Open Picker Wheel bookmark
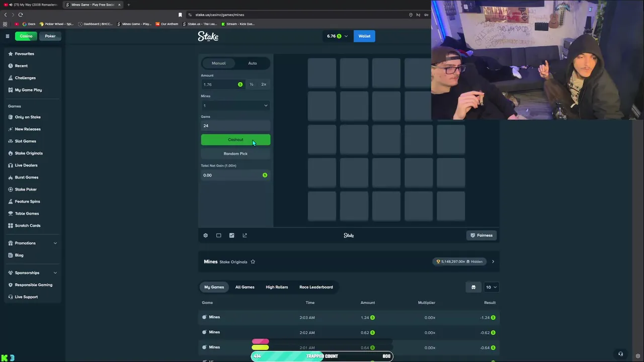Viewport: 644px width, 362px height. pyautogui.click(x=57, y=24)
